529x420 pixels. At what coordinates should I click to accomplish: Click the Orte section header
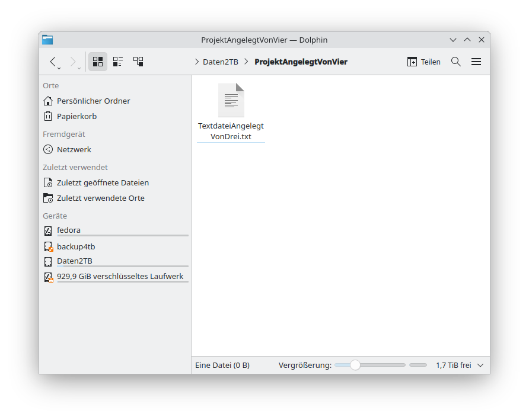50,86
